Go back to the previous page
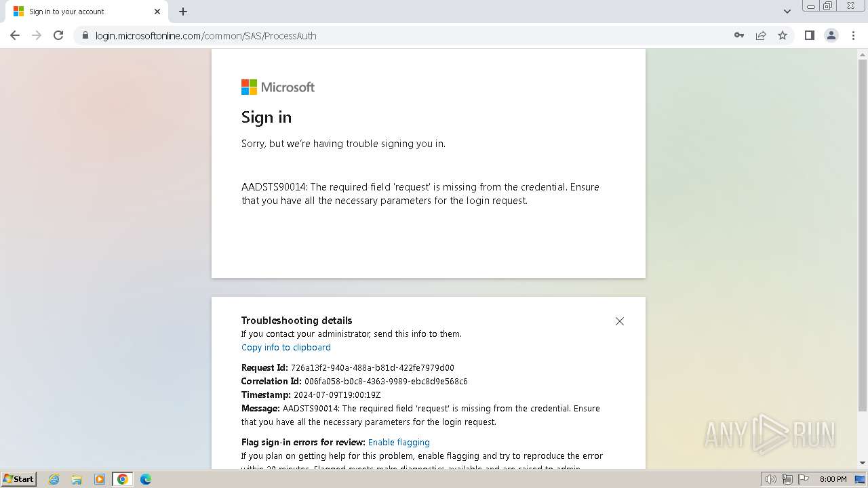 [x=15, y=35]
